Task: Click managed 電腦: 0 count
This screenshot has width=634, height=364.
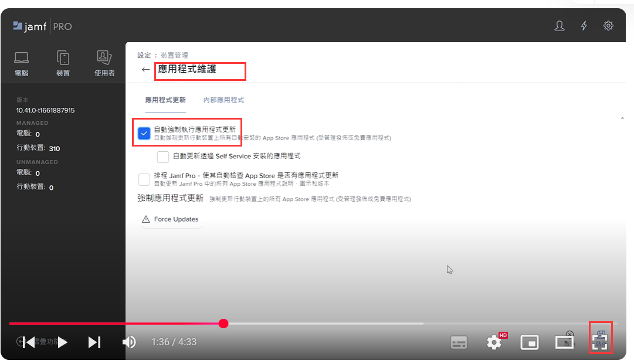Action: tap(28, 134)
